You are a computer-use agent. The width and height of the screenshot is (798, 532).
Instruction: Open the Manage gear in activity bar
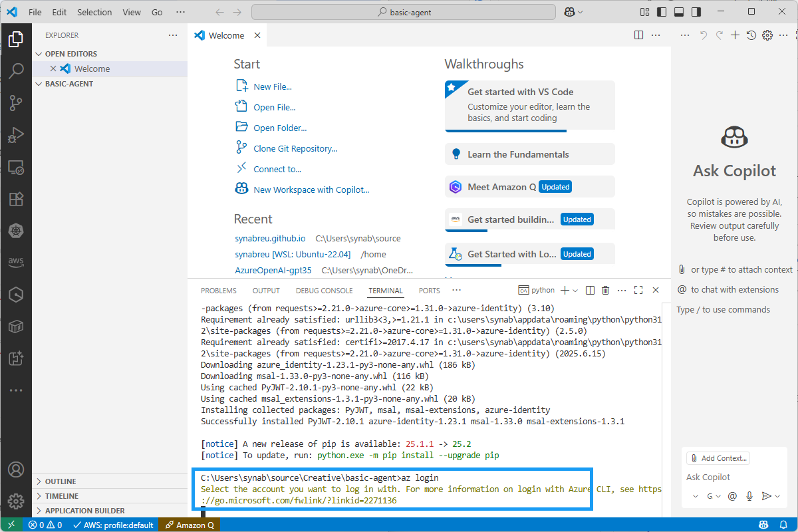pos(16,501)
